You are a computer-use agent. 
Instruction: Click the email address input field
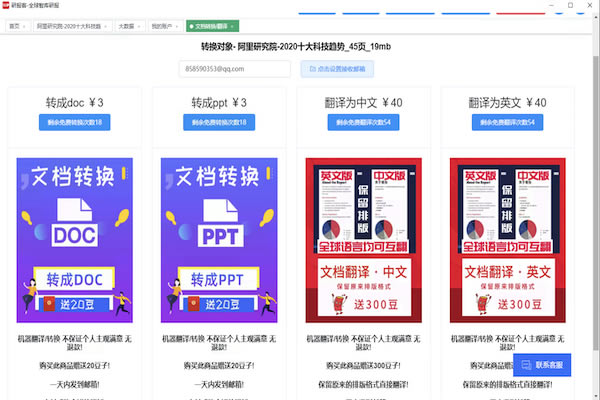coord(235,69)
